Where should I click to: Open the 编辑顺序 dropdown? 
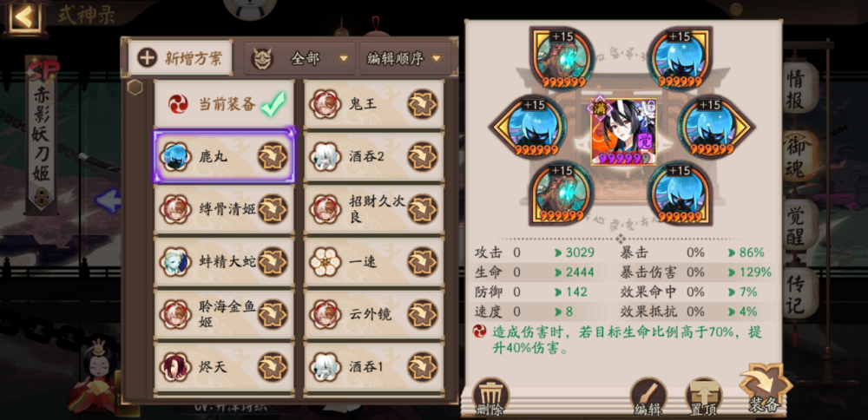[x=404, y=58]
